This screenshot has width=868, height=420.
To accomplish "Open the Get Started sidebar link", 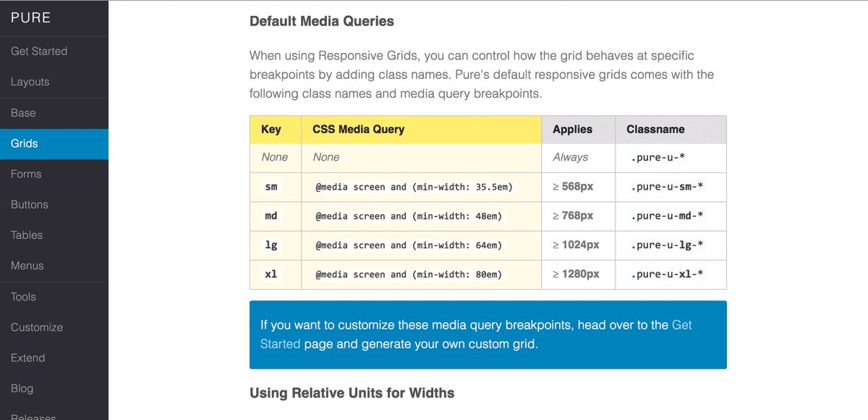I will pos(39,51).
